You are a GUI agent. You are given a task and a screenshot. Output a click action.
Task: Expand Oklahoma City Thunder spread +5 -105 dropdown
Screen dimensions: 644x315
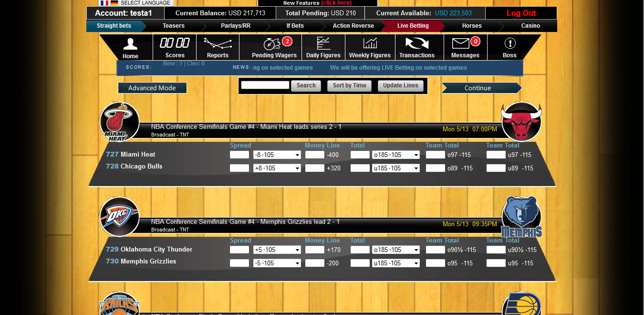coord(277,250)
